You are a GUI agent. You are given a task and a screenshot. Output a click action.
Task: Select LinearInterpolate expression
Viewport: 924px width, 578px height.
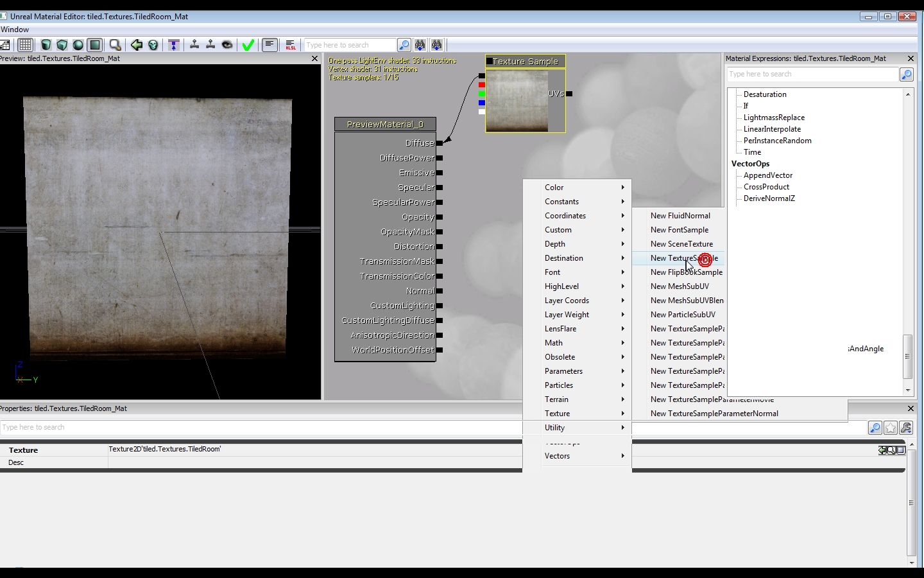coord(772,129)
